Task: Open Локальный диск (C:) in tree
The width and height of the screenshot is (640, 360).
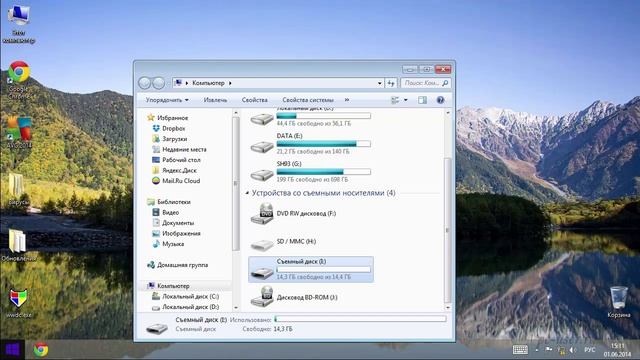Action: (186, 296)
